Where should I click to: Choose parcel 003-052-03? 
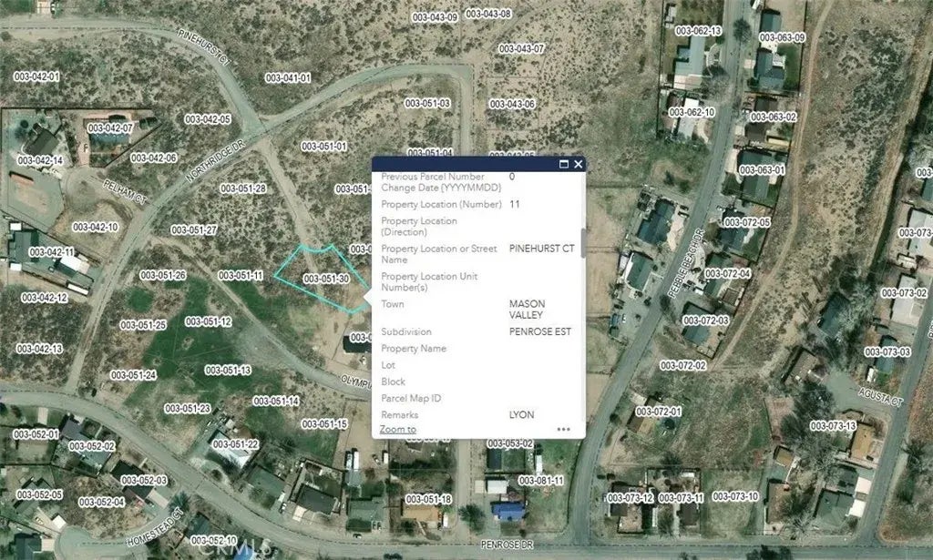(x=144, y=480)
